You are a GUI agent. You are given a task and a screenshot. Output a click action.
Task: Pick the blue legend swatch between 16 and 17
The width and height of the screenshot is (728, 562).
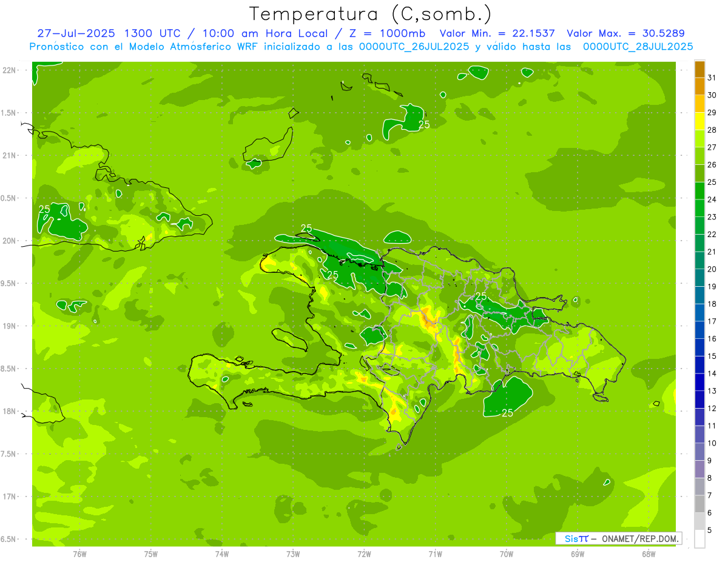[x=699, y=330]
